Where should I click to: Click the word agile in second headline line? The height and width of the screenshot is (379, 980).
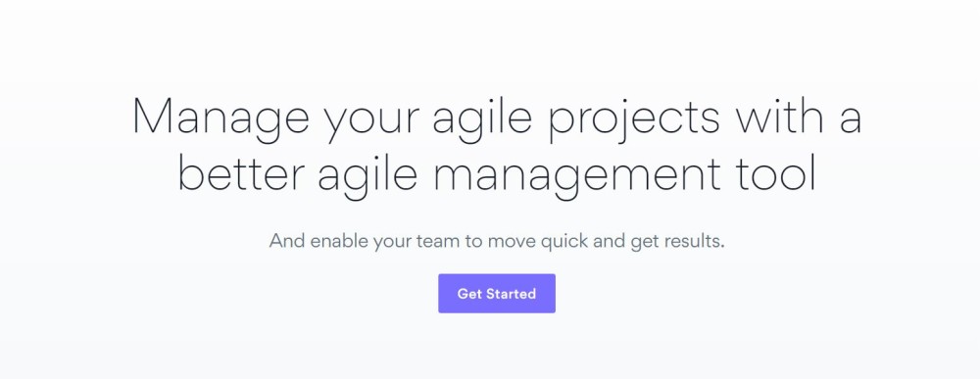(x=367, y=175)
